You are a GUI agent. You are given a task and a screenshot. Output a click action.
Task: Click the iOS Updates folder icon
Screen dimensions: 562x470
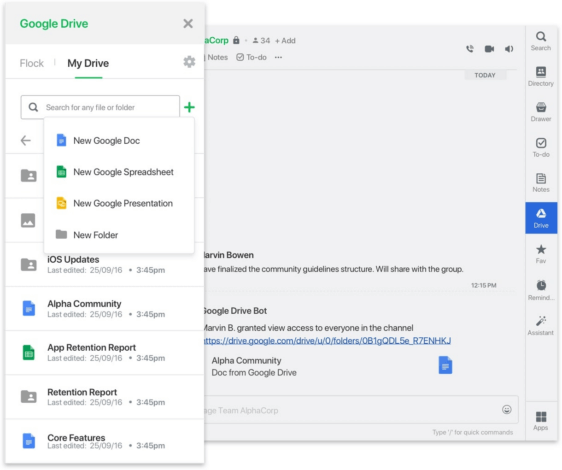(x=29, y=265)
